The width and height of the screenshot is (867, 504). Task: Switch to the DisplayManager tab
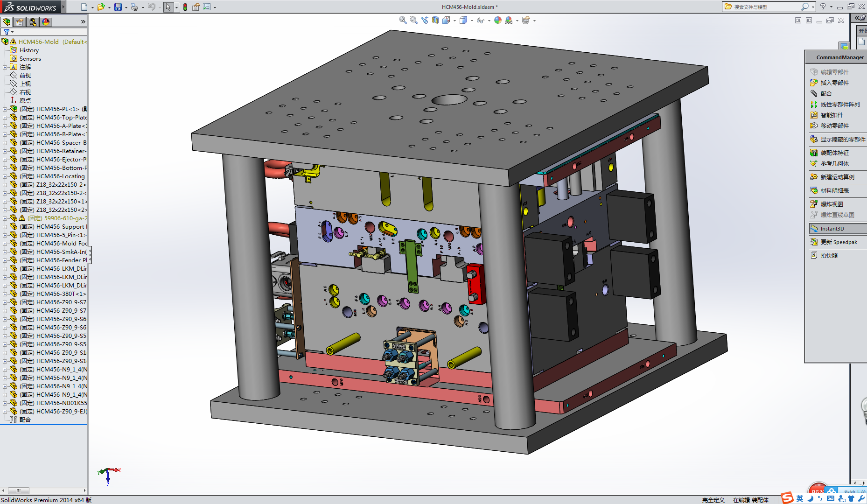(45, 21)
